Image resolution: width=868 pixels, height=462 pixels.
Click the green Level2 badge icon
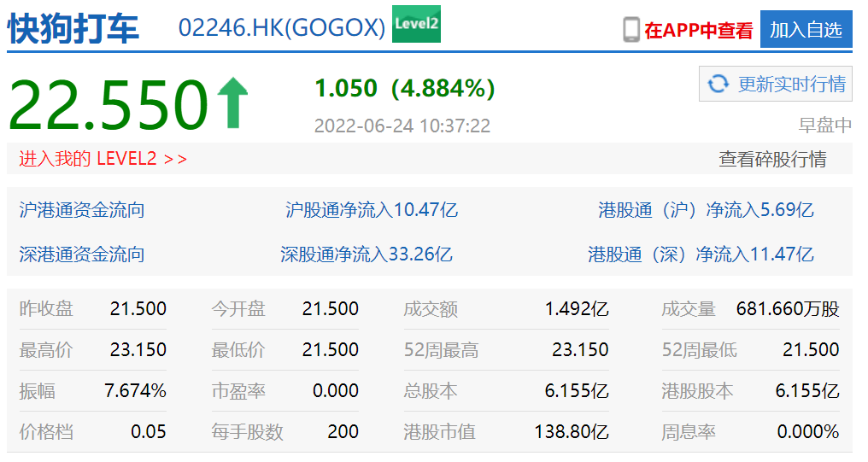(x=416, y=24)
